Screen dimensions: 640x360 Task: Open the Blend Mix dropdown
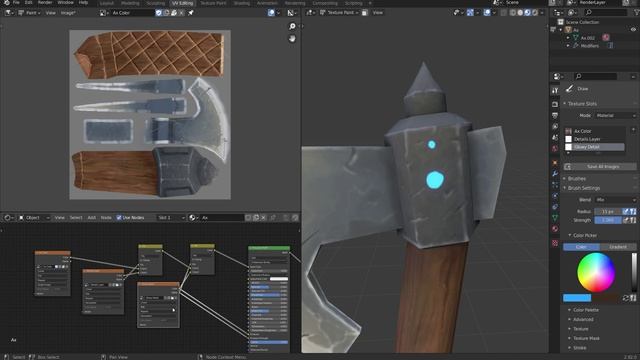[615, 200]
